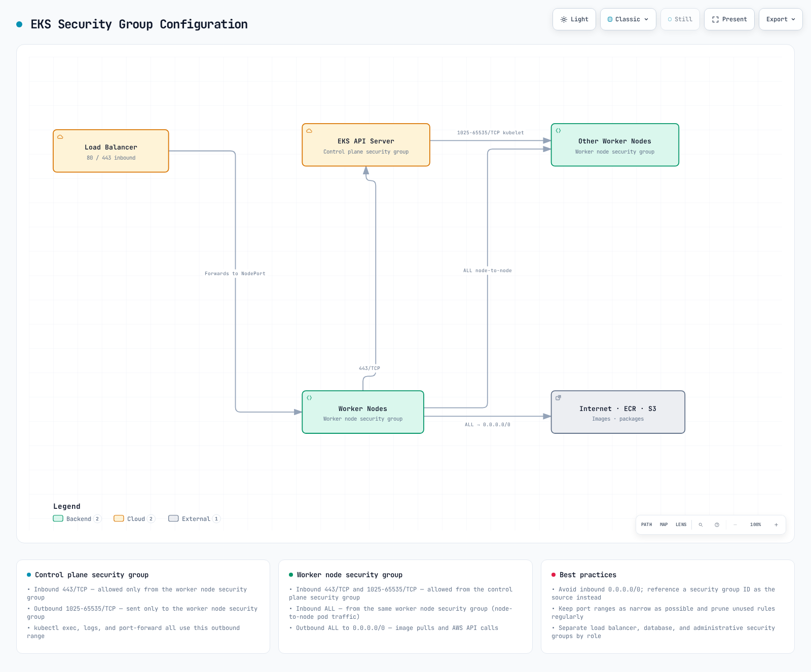Click the external-link icon on Internet node
Screen dimensions: 811x672
click(x=558, y=398)
